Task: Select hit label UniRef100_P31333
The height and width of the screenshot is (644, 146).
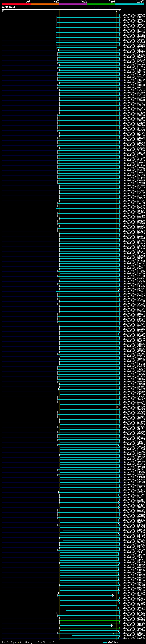Action: [x=133, y=276]
